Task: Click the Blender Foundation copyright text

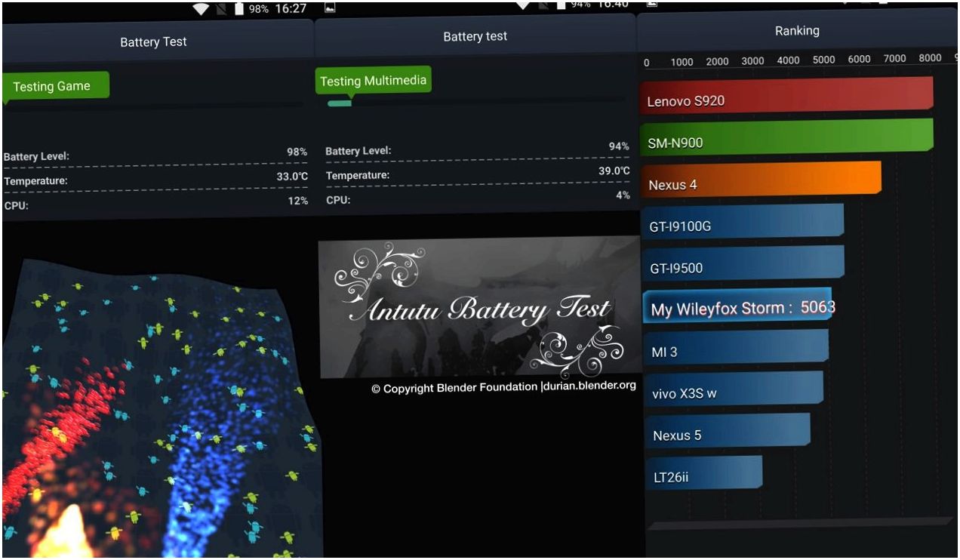Action: point(503,387)
